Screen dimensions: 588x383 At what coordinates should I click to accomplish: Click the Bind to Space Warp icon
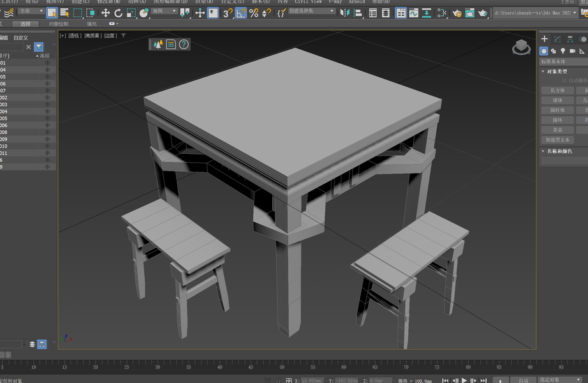pos(8,13)
